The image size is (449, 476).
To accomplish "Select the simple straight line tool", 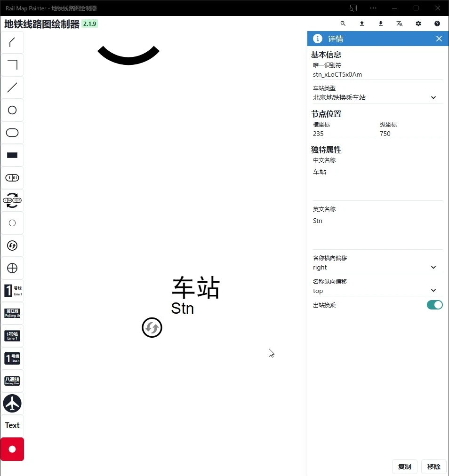I will click(x=12, y=87).
